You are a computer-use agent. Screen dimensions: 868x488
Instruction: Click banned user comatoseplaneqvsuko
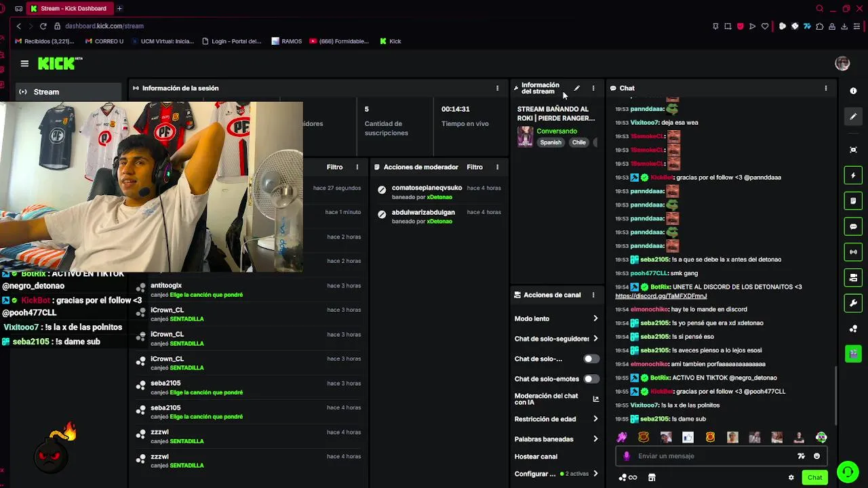(x=427, y=188)
